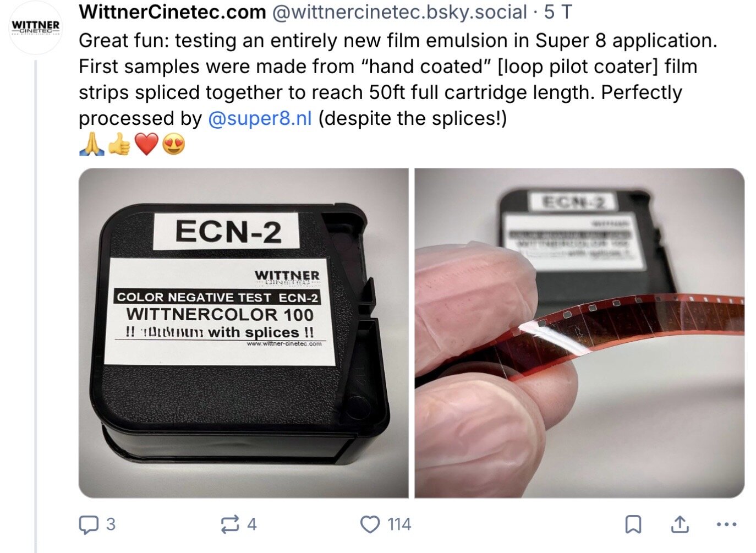The image size is (756, 553).
Task: Open the share arrow icon
Action: pyautogui.click(x=680, y=524)
